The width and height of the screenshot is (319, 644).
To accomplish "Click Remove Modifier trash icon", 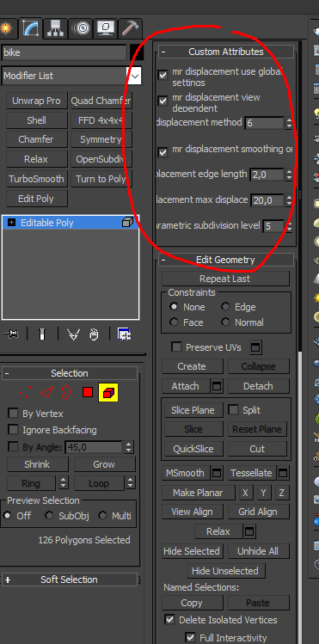I will click(x=94, y=334).
